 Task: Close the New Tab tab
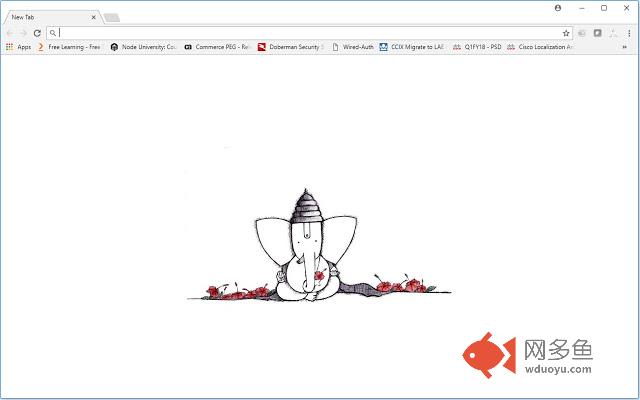click(93, 18)
